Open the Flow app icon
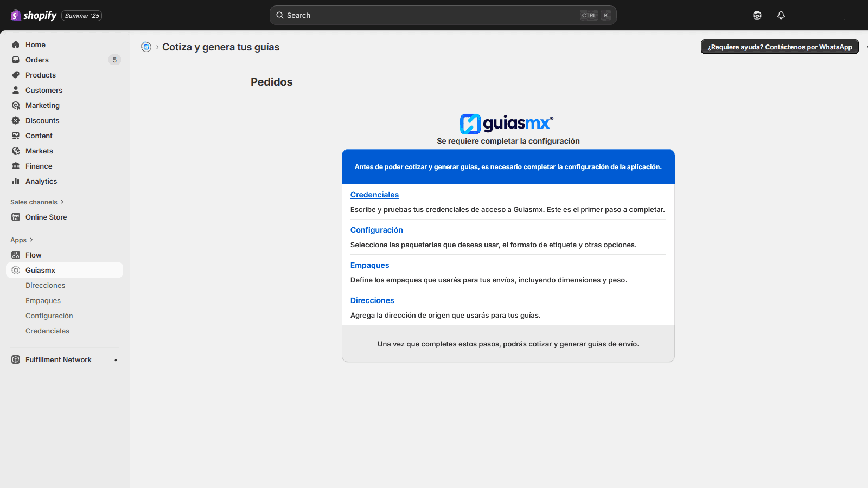The height and width of the screenshot is (488, 868). click(x=16, y=255)
